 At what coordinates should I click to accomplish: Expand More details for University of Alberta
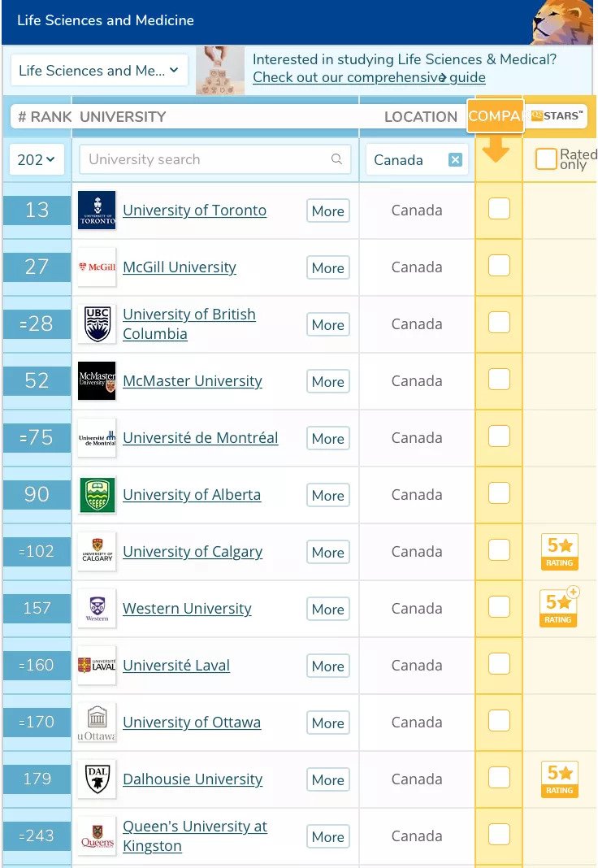pyautogui.click(x=328, y=496)
